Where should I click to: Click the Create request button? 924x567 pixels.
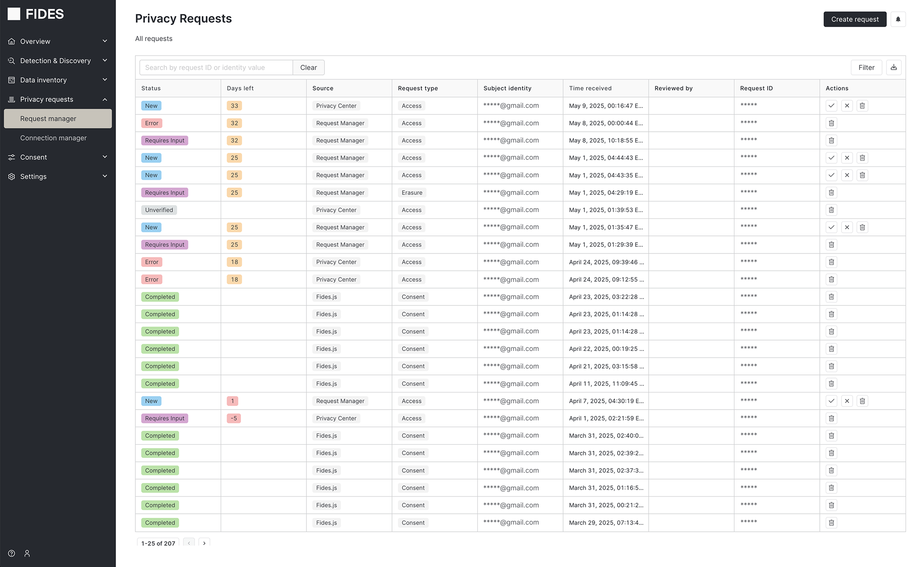[855, 19]
